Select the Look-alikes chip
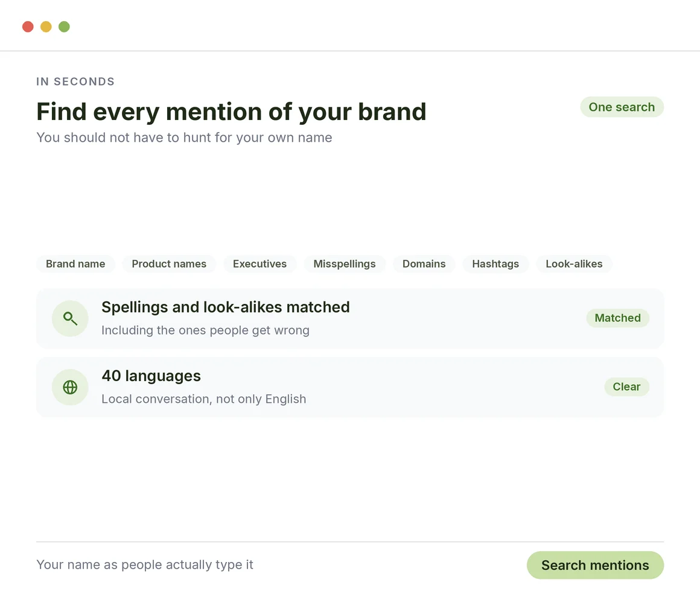Screen dimensions: 700x603 tap(574, 264)
